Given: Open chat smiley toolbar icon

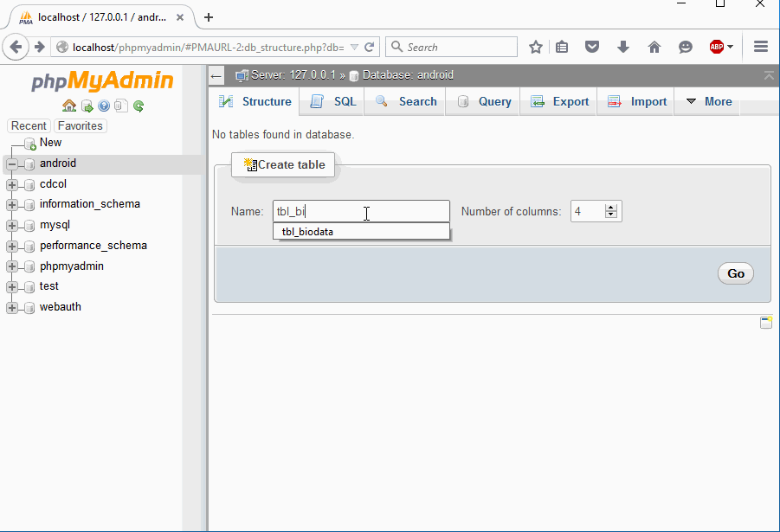Looking at the screenshot, I should (x=686, y=48).
